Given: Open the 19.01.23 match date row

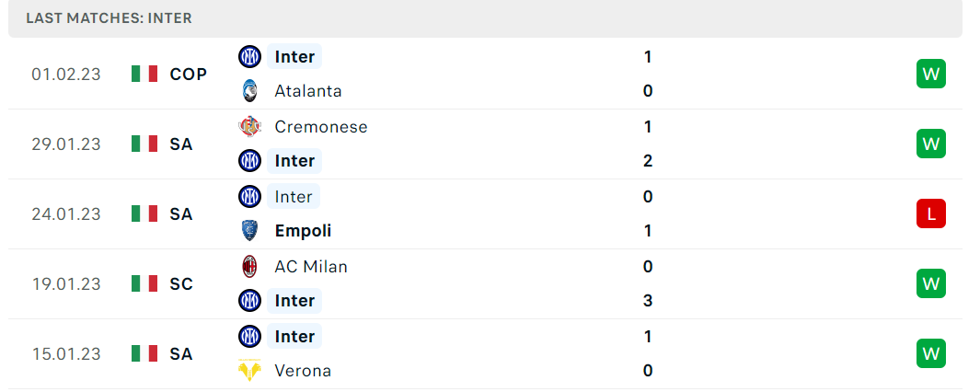Looking at the screenshot, I should click(485, 283).
